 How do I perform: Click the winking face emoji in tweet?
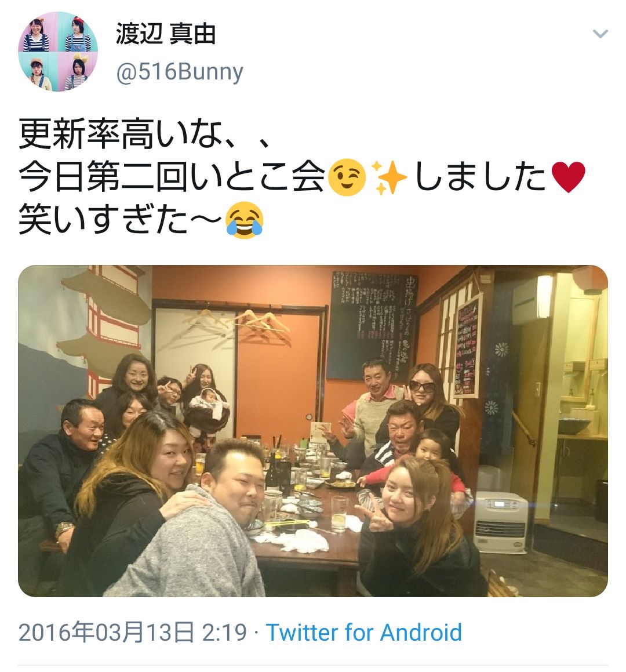(346, 177)
